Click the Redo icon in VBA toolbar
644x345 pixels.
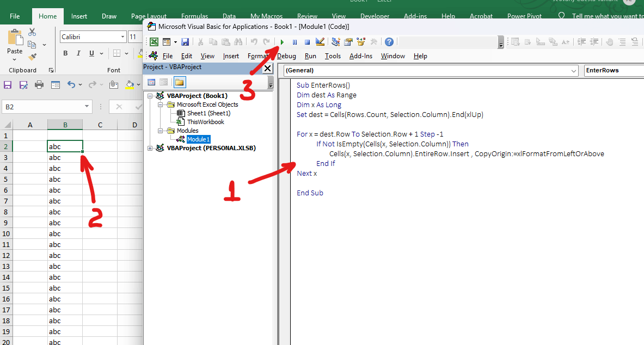266,41
